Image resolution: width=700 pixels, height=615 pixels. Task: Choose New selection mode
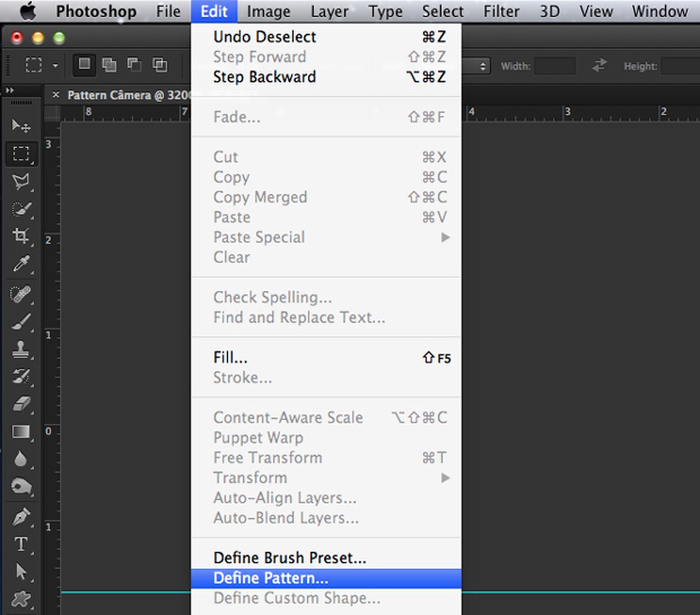click(x=85, y=65)
